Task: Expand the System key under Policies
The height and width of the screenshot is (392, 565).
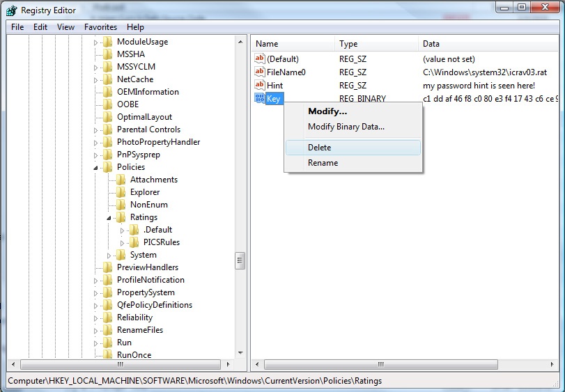Action: [x=109, y=256]
